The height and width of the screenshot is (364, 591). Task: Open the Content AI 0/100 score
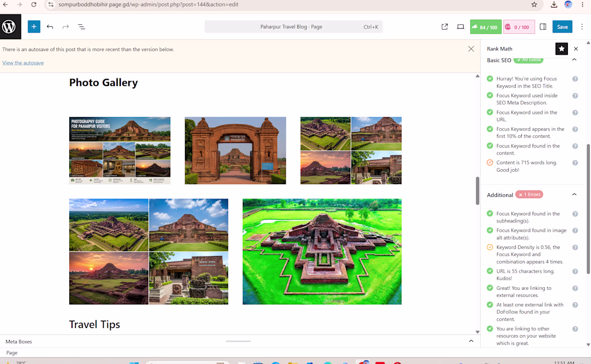click(x=519, y=27)
